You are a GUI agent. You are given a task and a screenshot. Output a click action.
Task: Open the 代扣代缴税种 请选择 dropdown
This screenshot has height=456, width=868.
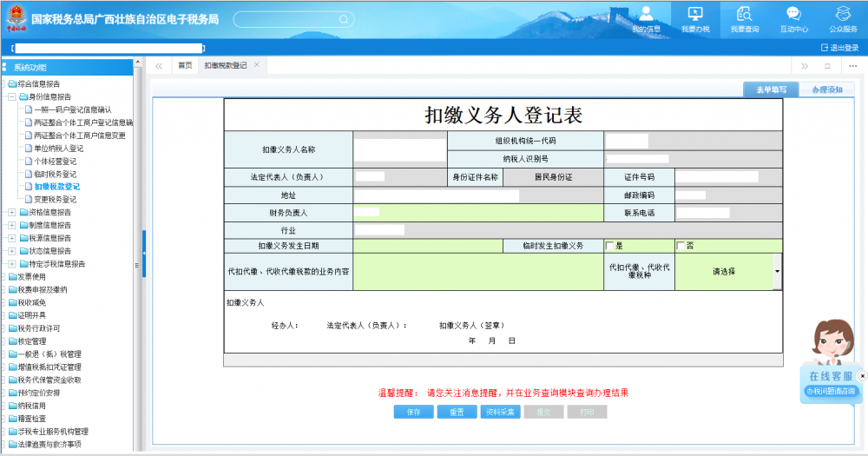pos(776,271)
